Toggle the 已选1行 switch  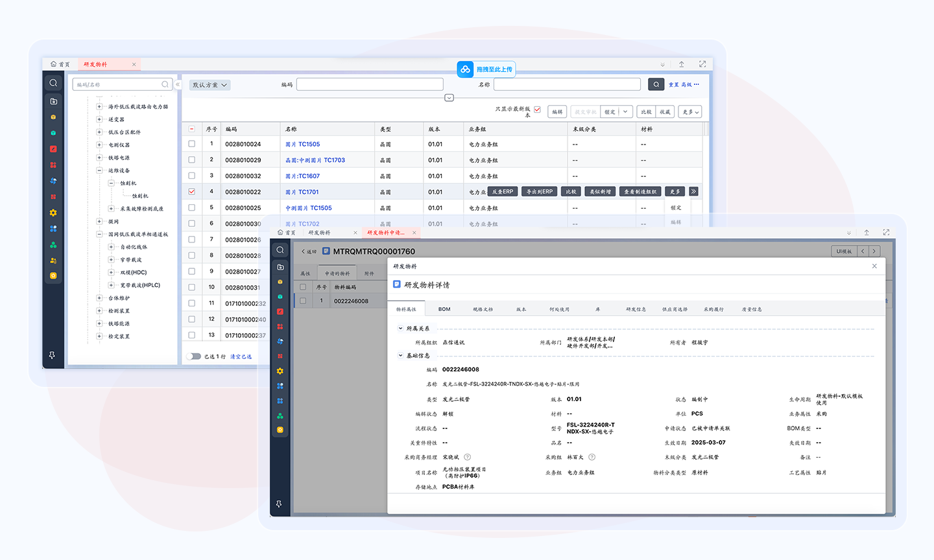(x=194, y=356)
